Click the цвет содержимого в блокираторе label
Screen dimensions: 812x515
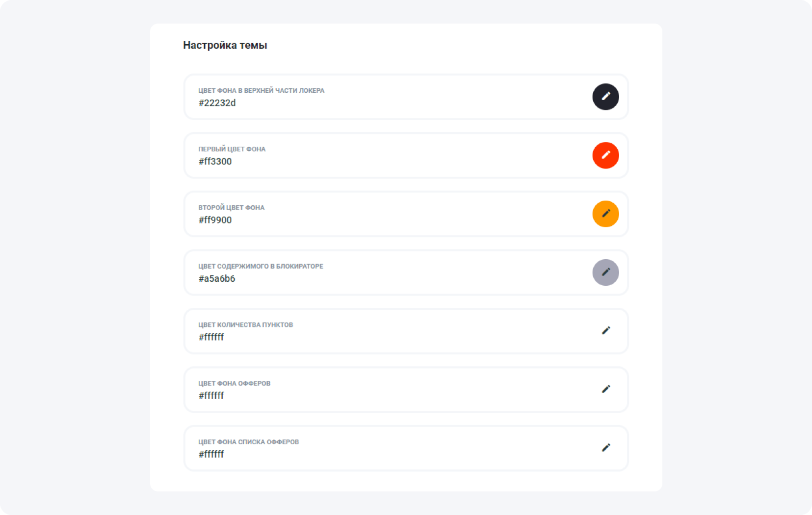pyautogui.click(x=261, y=266)
